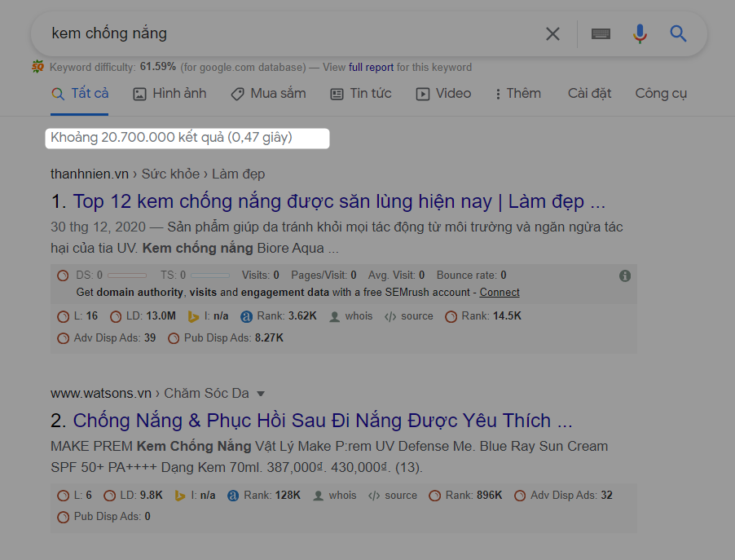The width and height of the screenshot is (735, 560).
Task: Click the LD: 9.8K icon in the watsons row
Action: pos(109,496)
